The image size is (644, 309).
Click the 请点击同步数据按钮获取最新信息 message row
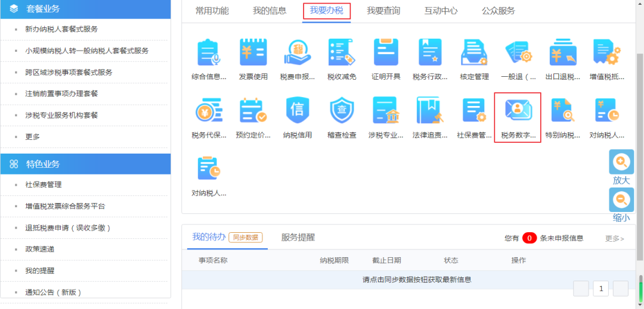[x=408, y=280]
